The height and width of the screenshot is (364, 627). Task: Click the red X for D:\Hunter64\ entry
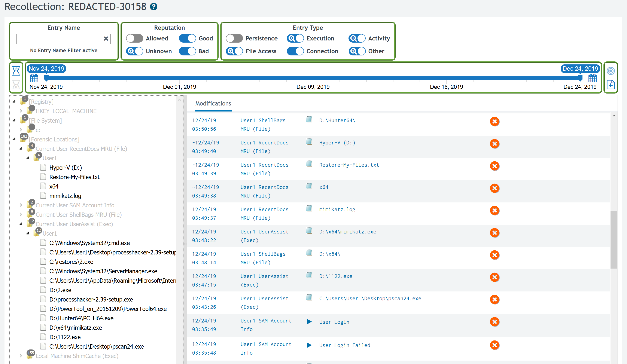495,121
